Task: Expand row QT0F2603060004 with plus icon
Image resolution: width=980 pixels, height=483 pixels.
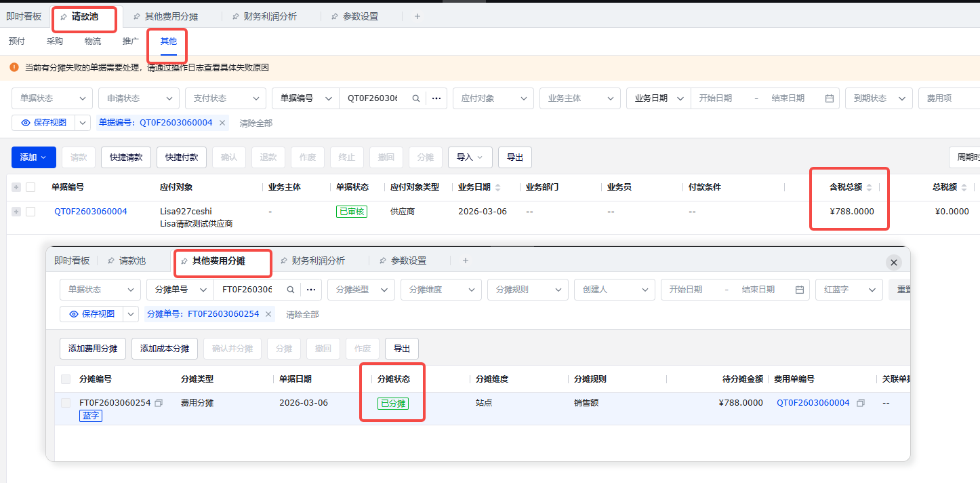Action: tap(16, 212)
